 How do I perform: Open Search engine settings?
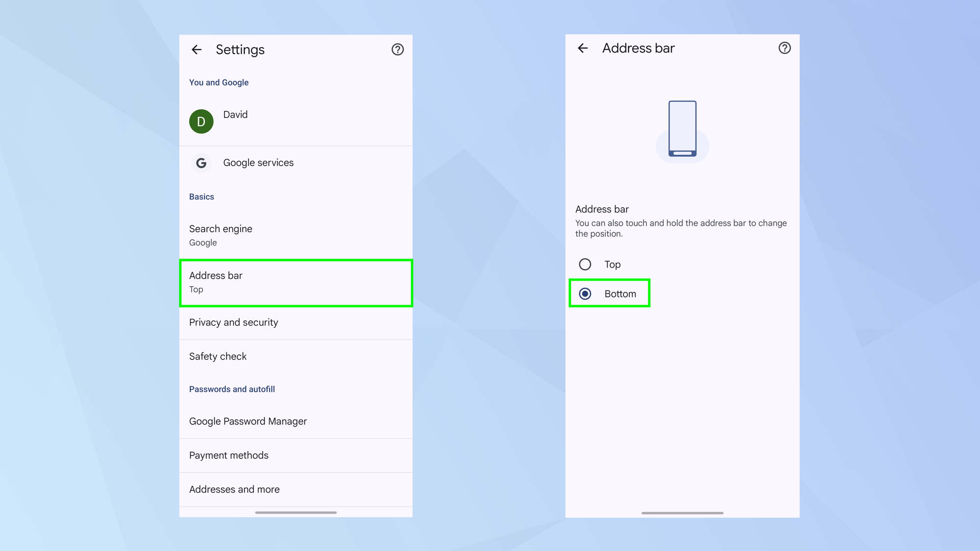point(296,235)
